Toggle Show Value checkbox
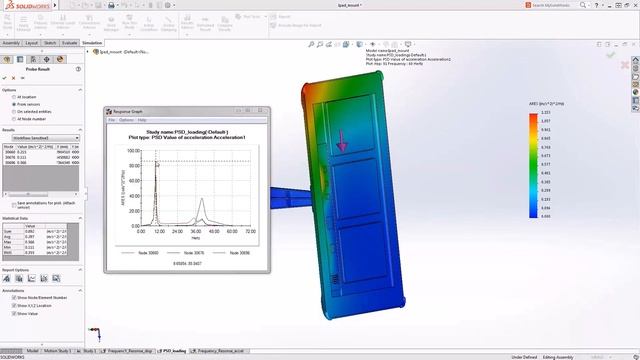 pos(14,313)
